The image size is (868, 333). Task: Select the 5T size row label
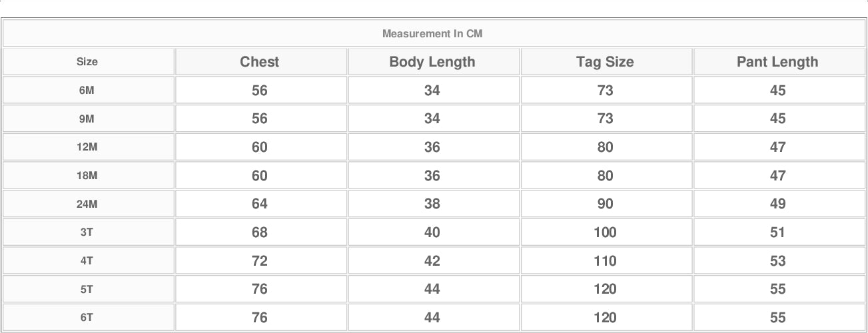[87, 289]
